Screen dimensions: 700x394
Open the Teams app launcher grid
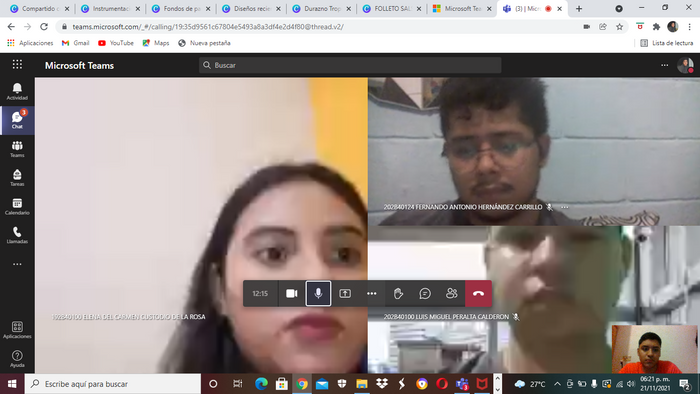[x=17, y=65]
